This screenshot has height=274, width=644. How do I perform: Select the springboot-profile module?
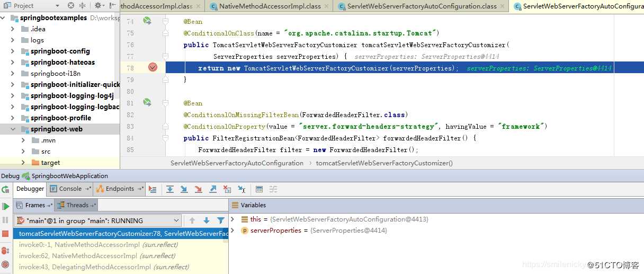coord(61,118)
